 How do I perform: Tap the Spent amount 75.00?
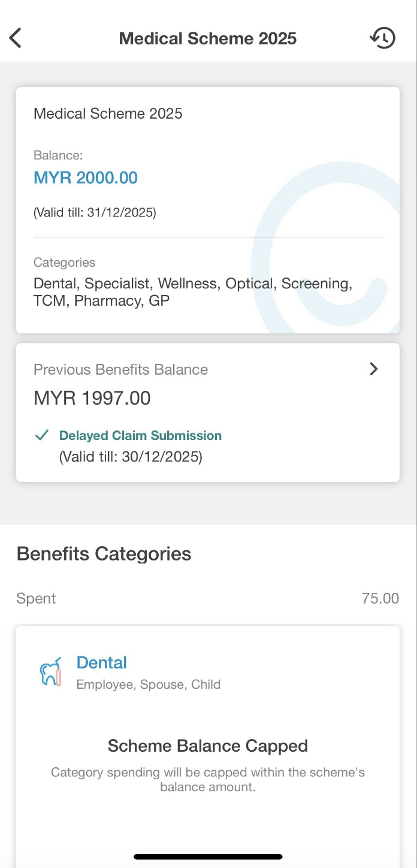point(380,598)
